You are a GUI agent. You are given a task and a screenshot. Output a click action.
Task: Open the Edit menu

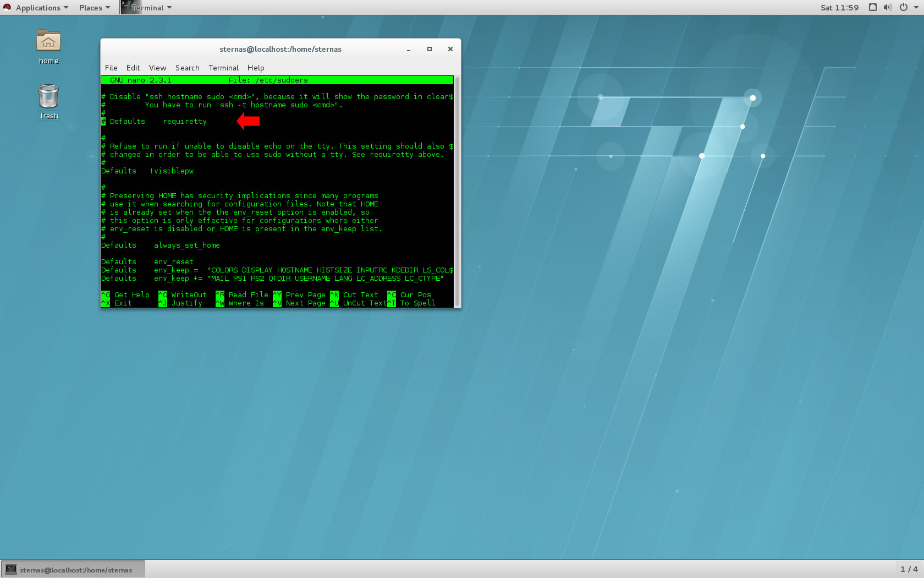(133, 68)
